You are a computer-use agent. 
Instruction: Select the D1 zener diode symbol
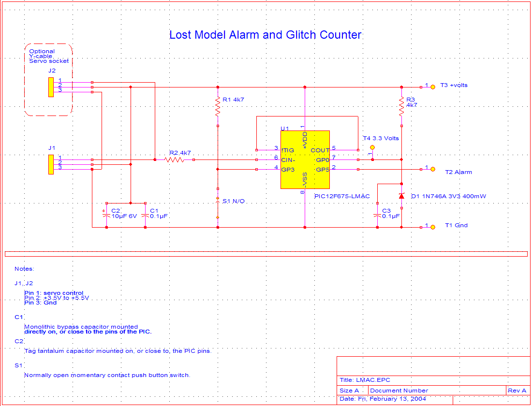tap(401, 196)
